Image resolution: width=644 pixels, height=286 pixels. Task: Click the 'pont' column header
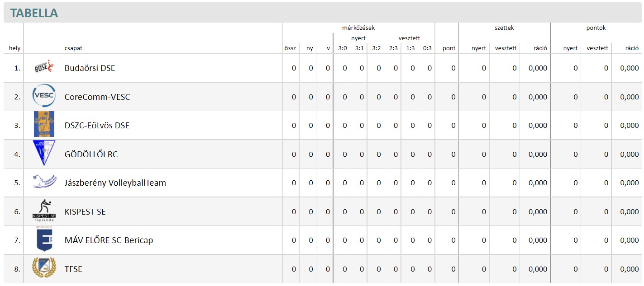pyautogui.click(x=449, y=48)
